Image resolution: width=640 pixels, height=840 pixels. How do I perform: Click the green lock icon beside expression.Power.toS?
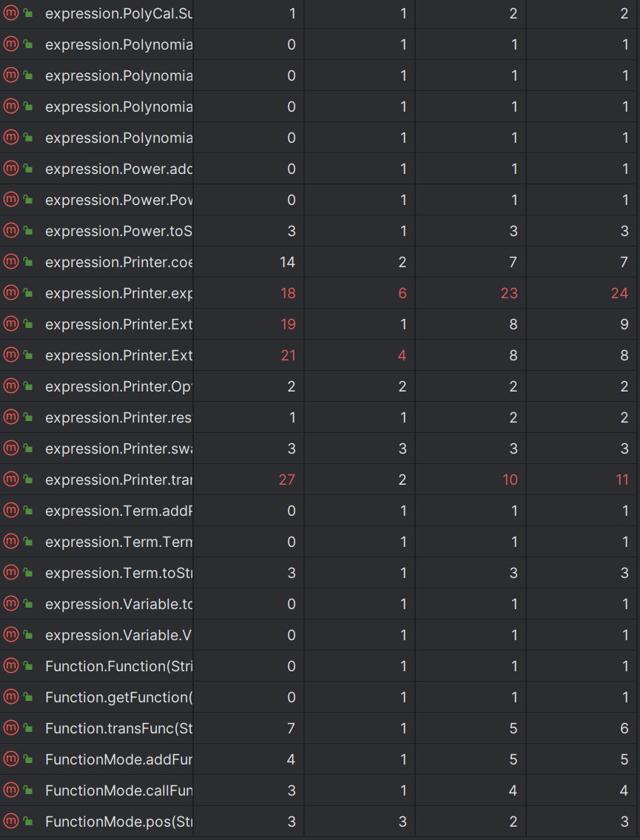pos(28,230)
